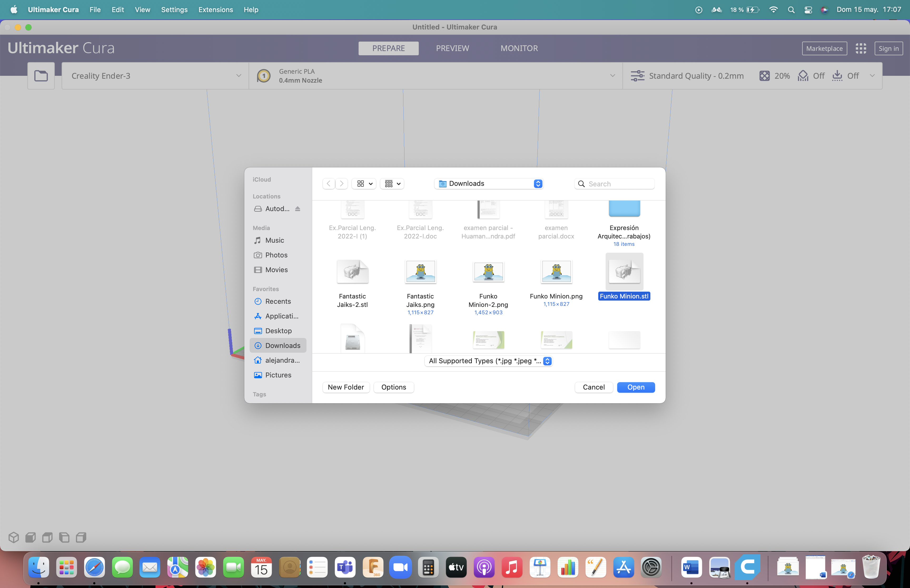Go forward in the file dialog
This screenshot has height=588, width=910.
(342, 184)
